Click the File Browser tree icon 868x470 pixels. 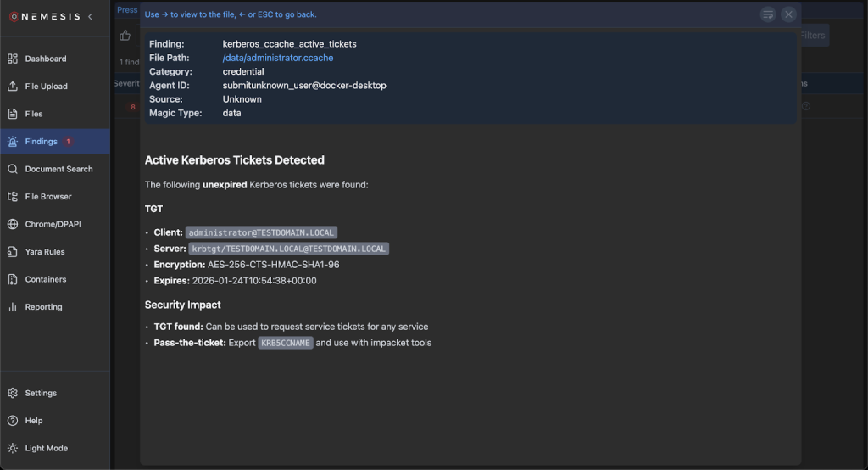click(x=13, y=197)
